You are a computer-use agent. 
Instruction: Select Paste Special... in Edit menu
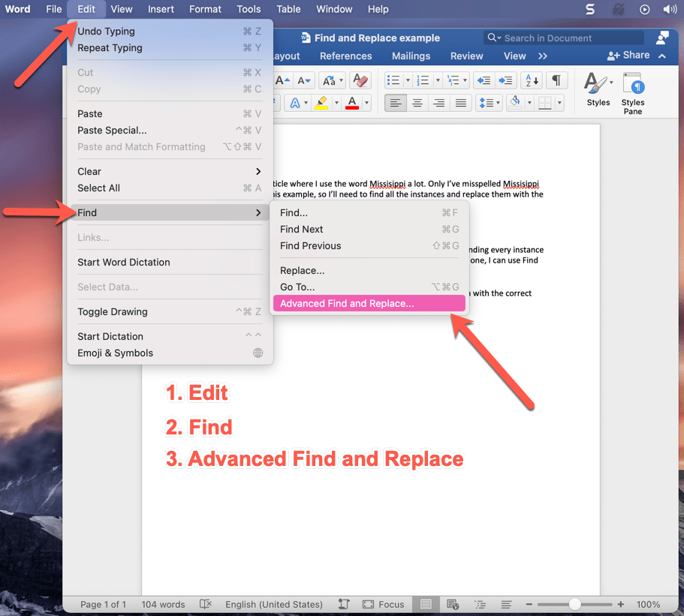pyautogui.click(x=169, y=131)
